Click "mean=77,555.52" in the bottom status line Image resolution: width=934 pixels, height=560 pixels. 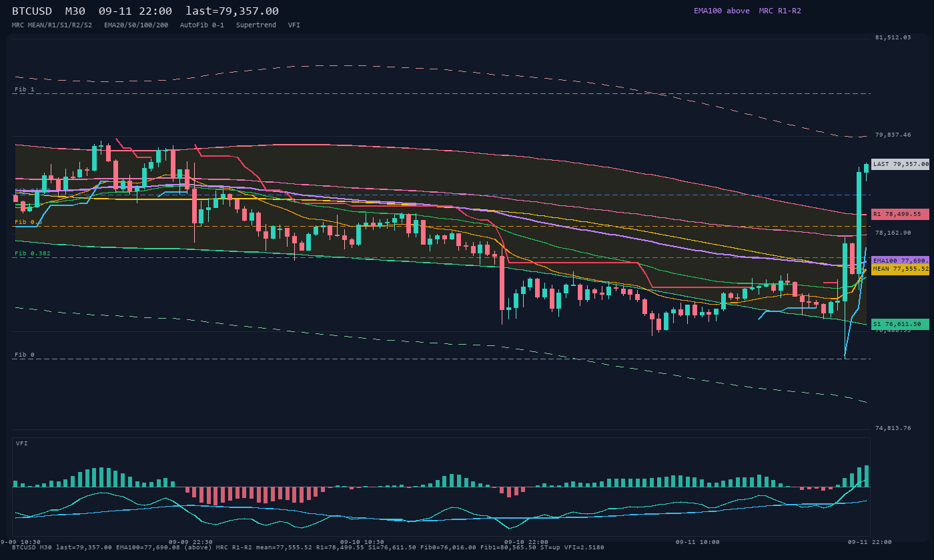[x=284, y=547]
